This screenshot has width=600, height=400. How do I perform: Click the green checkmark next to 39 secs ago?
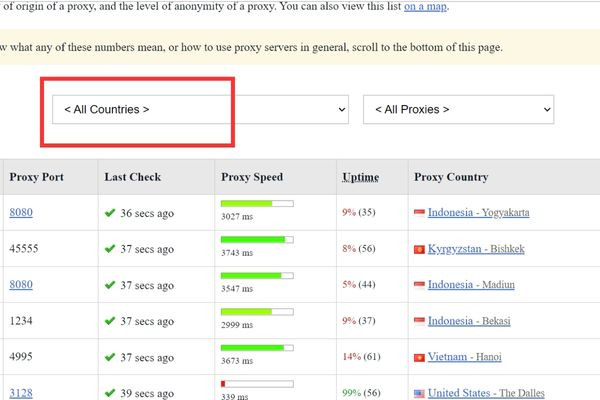point(110,393)
